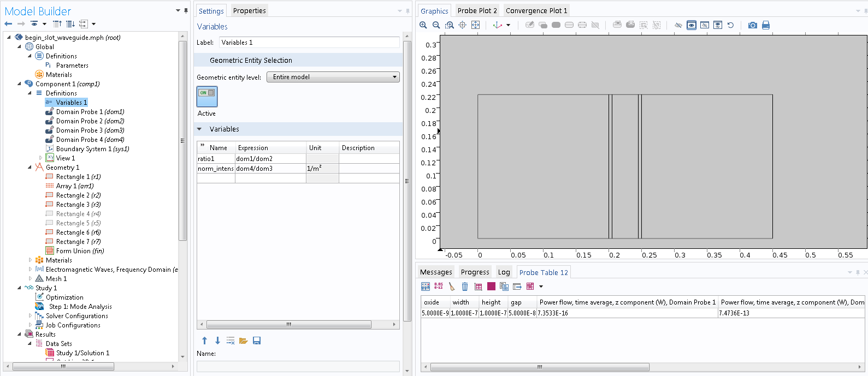This screenshot has width=868, height=376.
Task: Click the Label field containing Variables 1
Action: [x=309, y=43]
